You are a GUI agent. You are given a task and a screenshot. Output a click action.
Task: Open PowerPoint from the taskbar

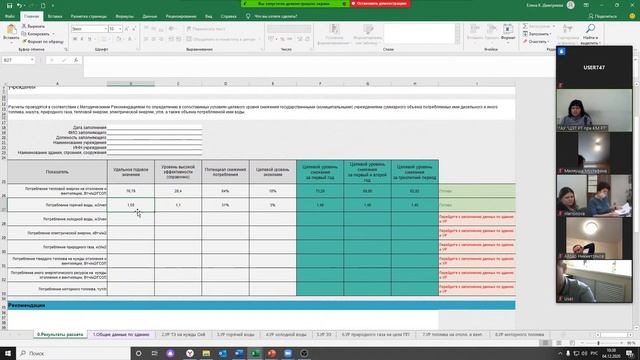pos(271,353)
